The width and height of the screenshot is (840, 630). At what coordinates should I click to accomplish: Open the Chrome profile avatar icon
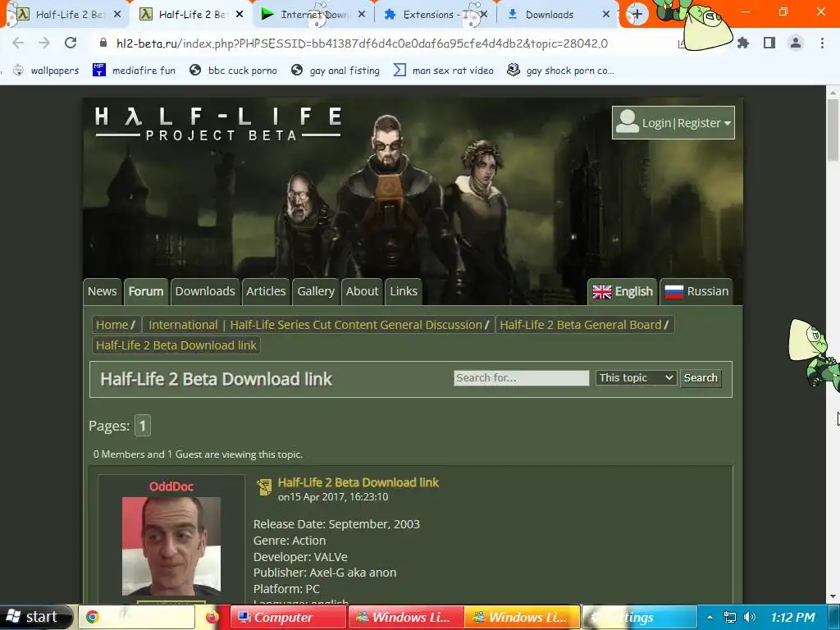796,43
